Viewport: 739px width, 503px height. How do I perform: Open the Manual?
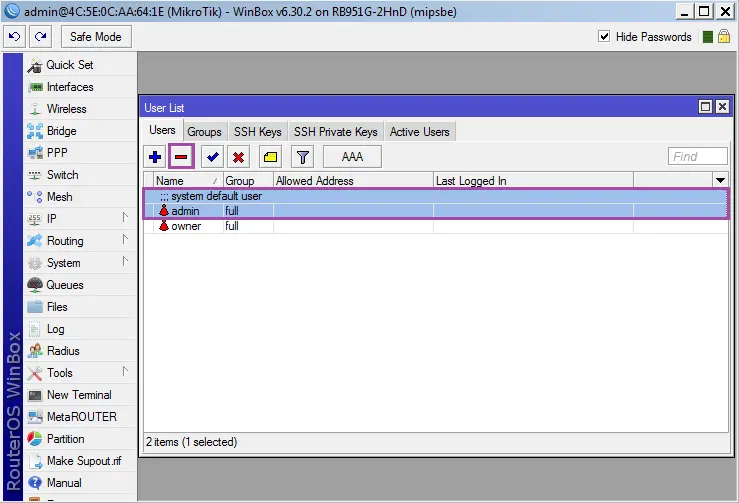(x=80, y=483)
